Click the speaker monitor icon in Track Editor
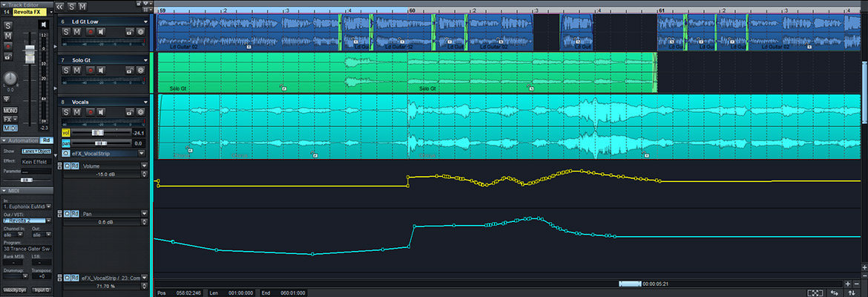The image size is (868, 297). (x=43, y=25)
